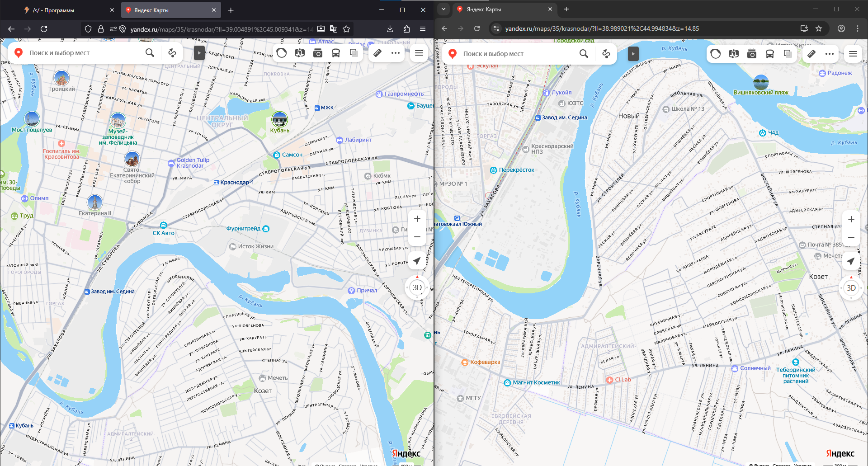Open Chrome site information icon

click(496, 28)
